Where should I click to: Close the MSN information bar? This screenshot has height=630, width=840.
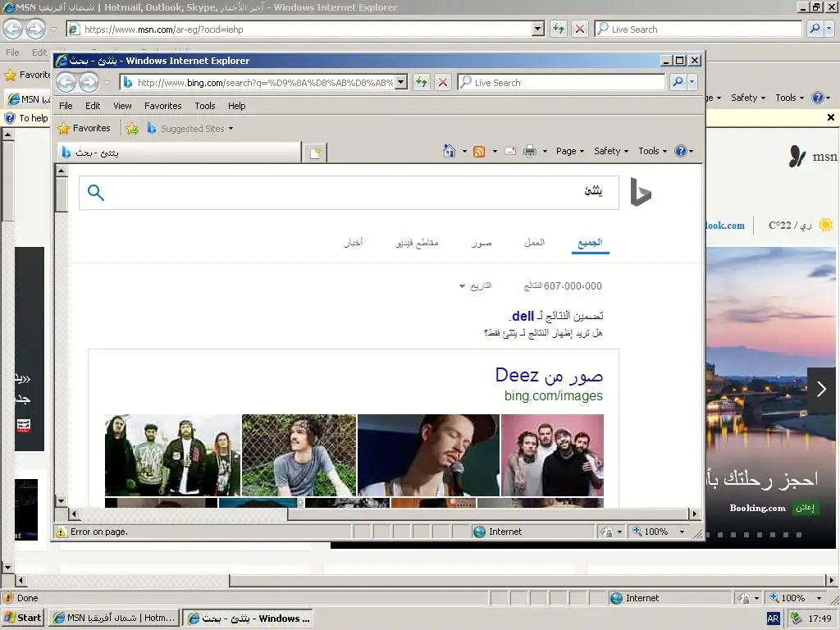(x=830, y=117)
